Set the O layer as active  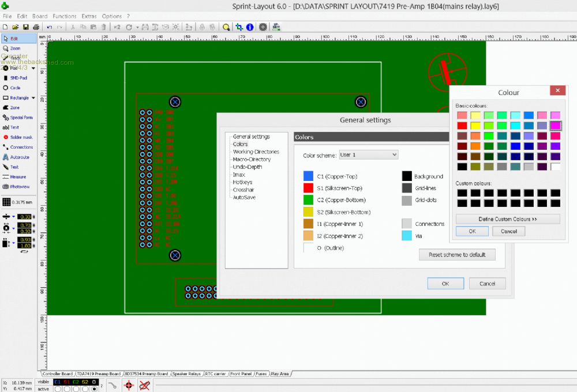point(94,389)
